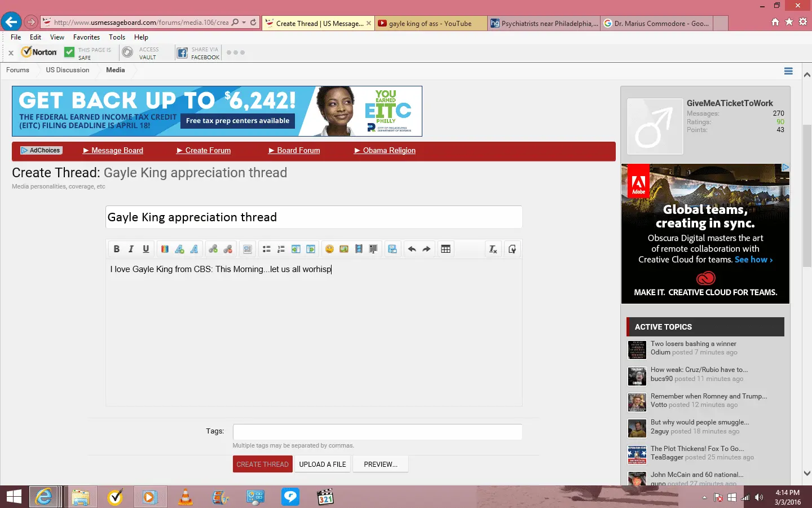Toggle bold formatting in the editor
The height and width of the screenshot is (508, 812).
(x=116, y=249)
